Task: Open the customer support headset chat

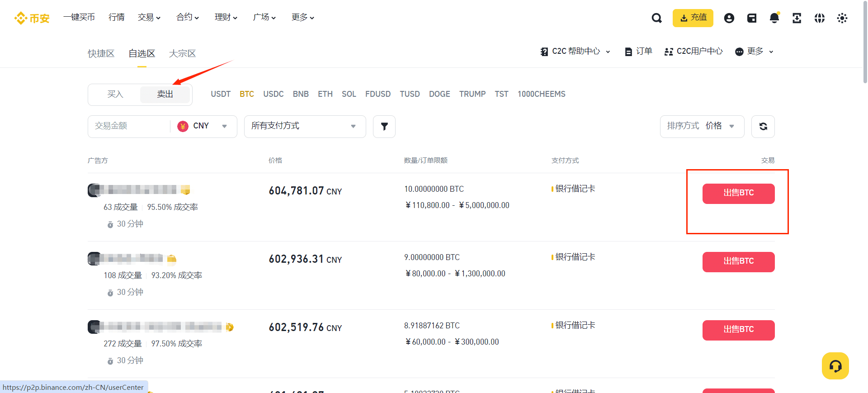Action: pyautogui.click(x=835, y=366)
